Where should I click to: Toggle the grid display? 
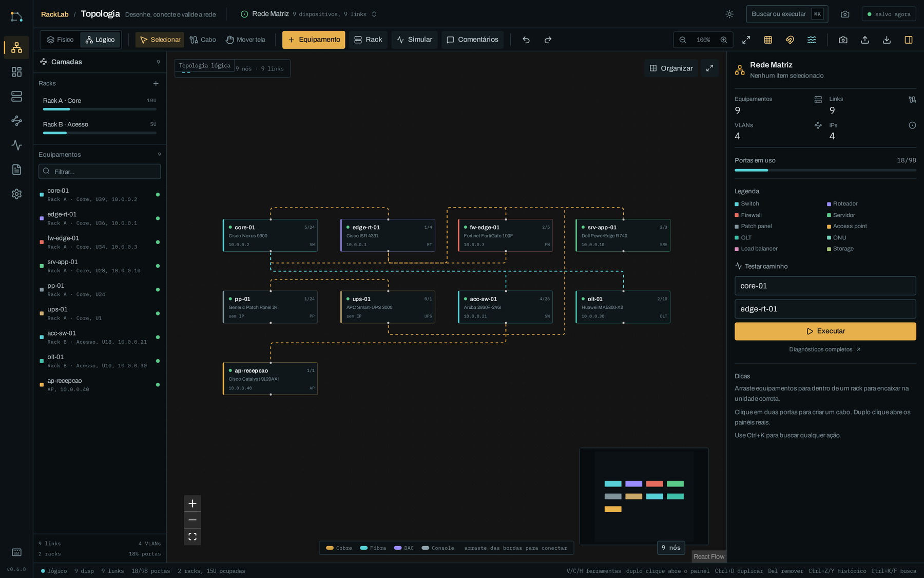pyautogui.click(x=768, y=40)
